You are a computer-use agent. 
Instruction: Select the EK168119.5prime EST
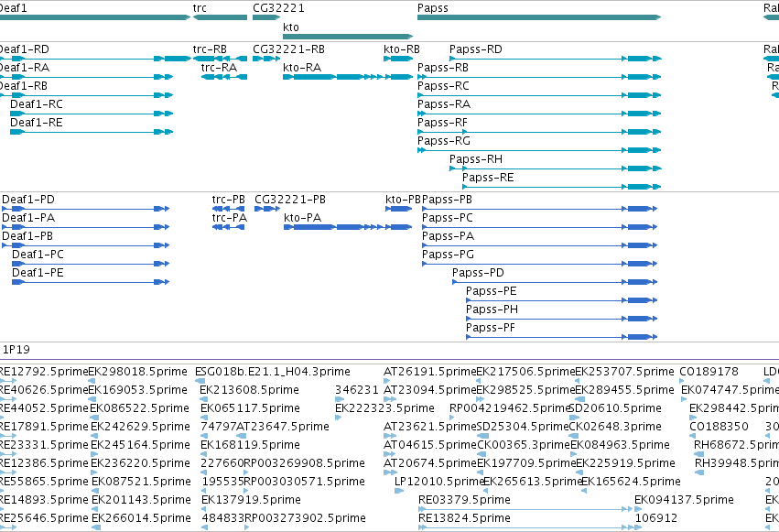(x=203, y=454)
